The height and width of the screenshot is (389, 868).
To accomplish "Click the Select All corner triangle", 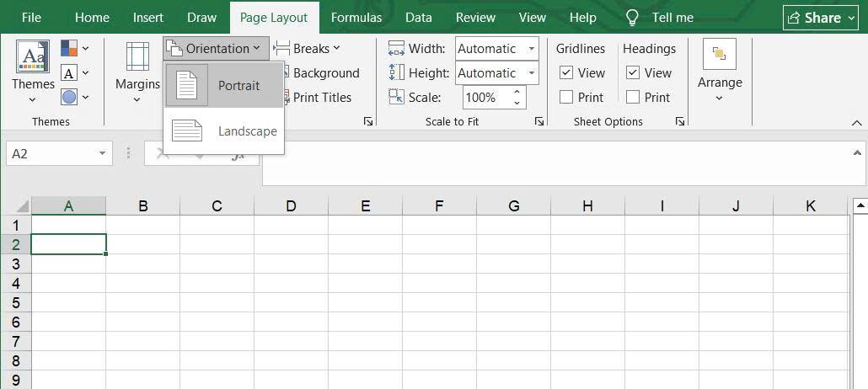I will (22, 206).
